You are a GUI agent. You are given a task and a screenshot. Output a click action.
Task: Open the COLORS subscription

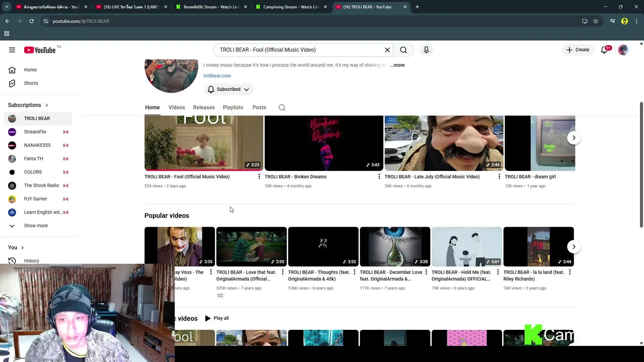coord(38,172)
